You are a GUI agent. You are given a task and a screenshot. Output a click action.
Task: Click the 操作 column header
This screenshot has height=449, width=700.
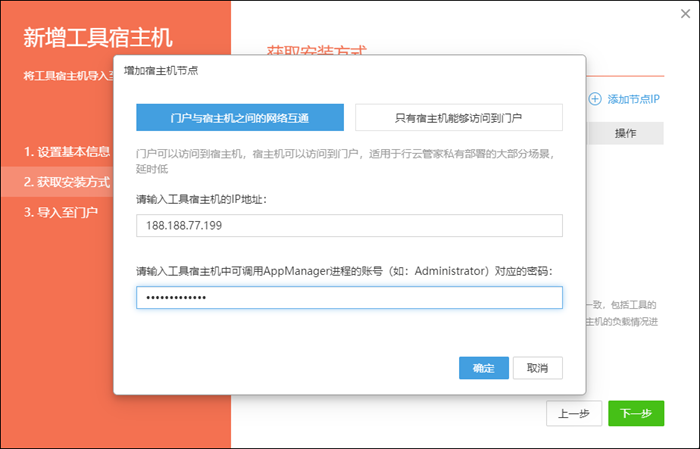click(626, 133)
